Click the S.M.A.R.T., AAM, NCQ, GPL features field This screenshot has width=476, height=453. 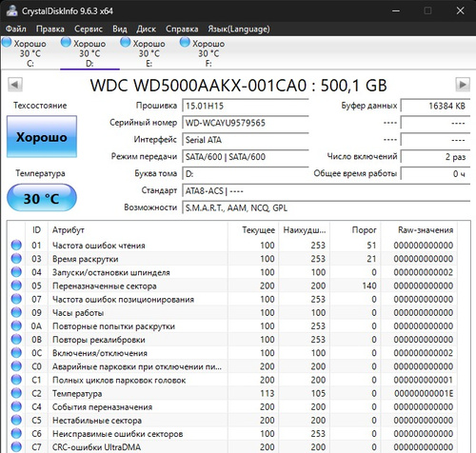tap(326, 207)
